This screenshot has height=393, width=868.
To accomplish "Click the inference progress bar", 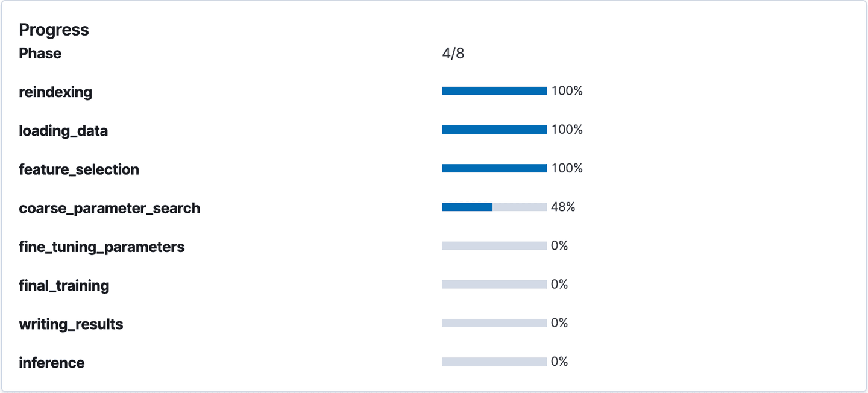I will click(x=494, y=360).
